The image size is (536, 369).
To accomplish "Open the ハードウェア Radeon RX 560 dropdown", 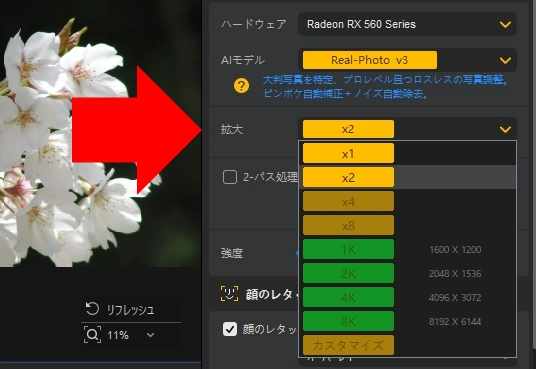I will point(407,24).
